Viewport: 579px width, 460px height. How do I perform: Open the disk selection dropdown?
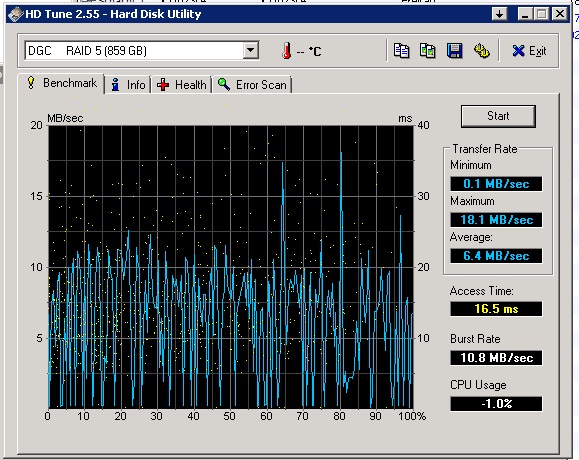point(251,50)
